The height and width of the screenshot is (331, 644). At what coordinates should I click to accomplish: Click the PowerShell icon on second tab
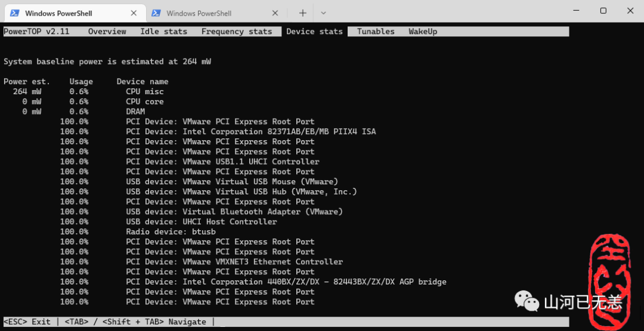[156, 13]
